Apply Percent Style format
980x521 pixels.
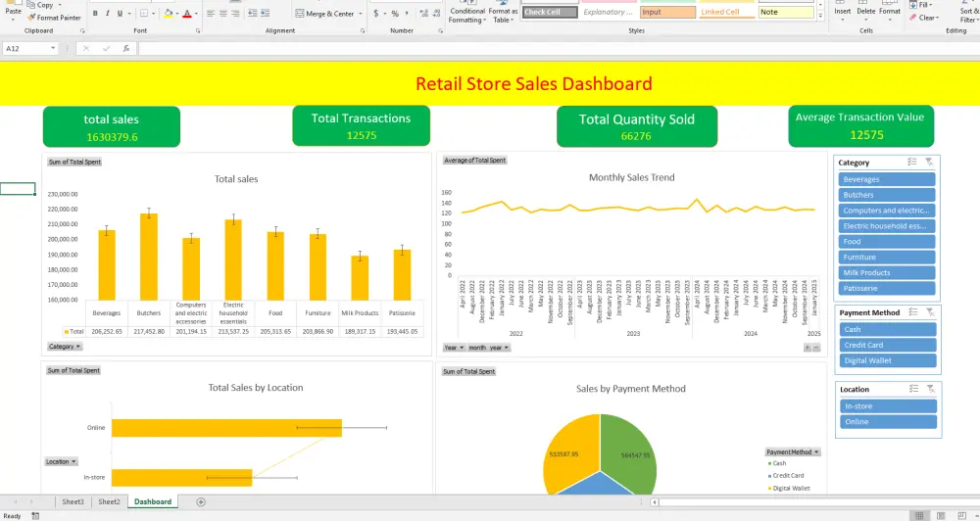pyautogui.click(x=395, y=13)
